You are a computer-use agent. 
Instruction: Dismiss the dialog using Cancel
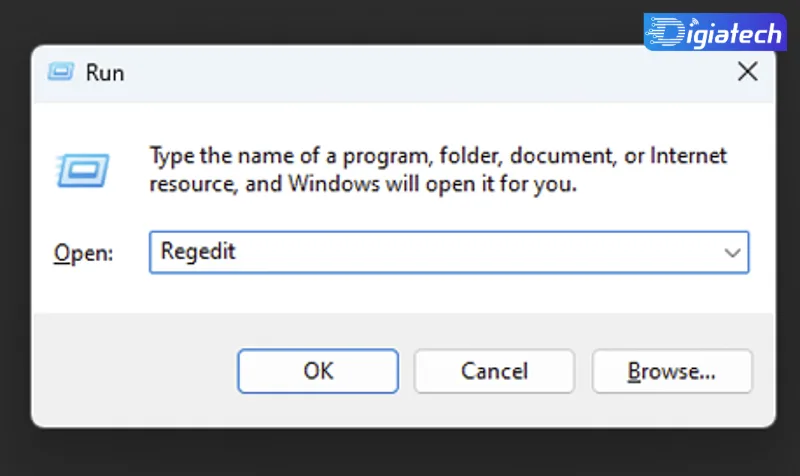tap(494, 371)
